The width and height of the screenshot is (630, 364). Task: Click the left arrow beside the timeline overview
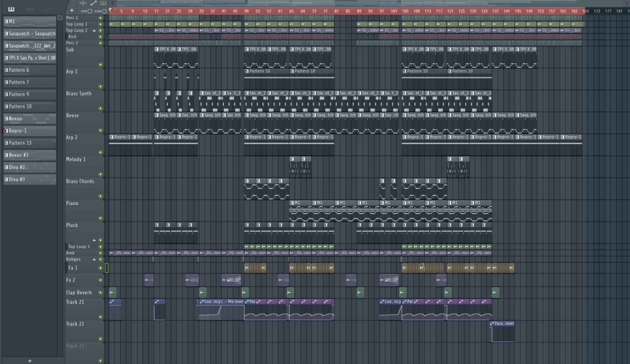(x=113, y=3)
